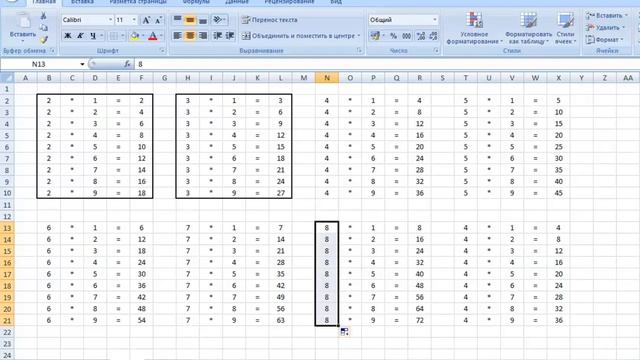Apply thousands separator 000 format

pyautogui.click(x=407, y=36)
